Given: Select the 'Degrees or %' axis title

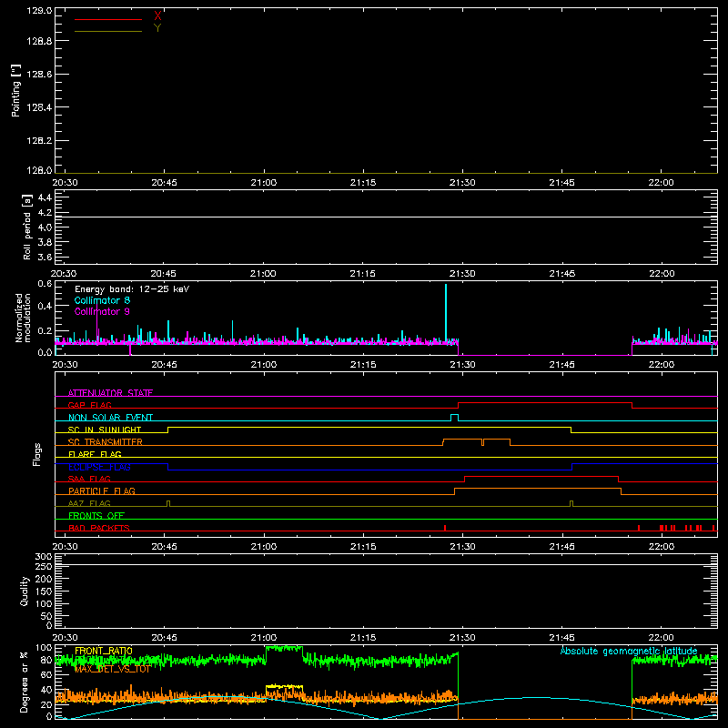Looking at the screenshot, I should click(25, 682).
